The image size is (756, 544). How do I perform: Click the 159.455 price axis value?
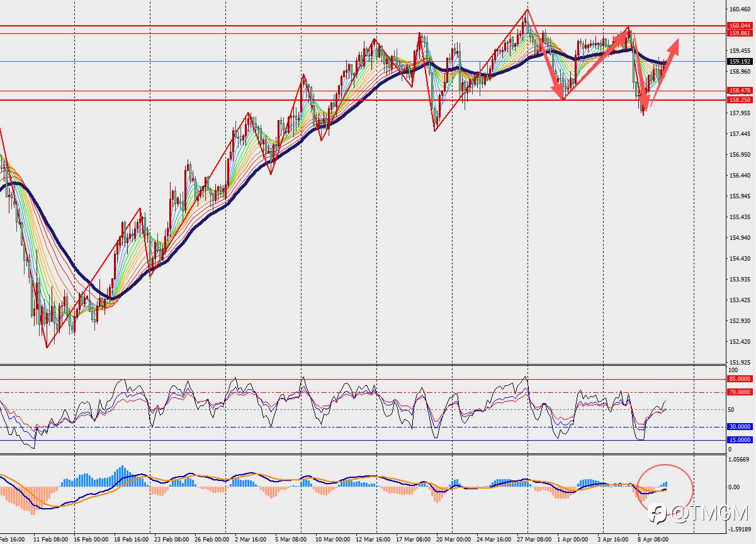740,51
